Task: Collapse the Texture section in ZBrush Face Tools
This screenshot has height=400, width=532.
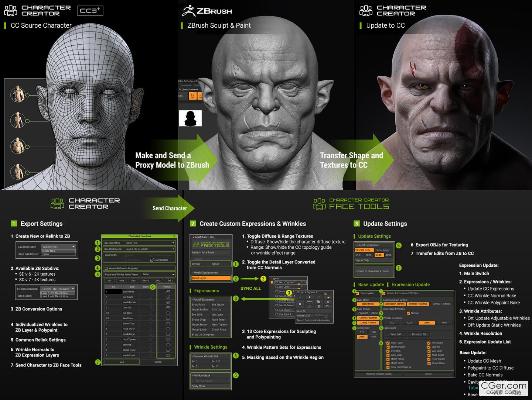Action: (x=197, y=259)
